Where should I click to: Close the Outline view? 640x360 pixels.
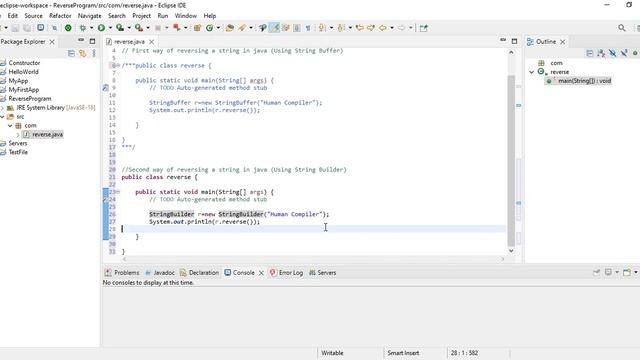pyautogui.click(x=562, y=42)
